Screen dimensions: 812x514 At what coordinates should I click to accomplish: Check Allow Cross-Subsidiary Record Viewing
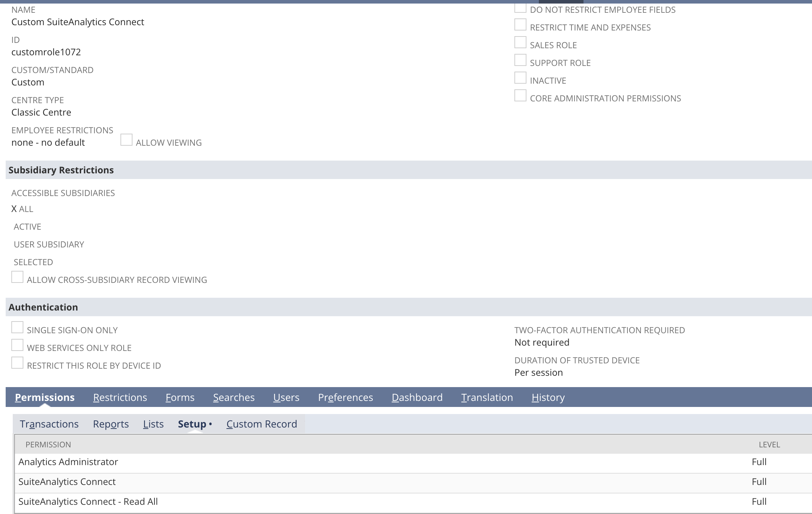[x=17, y=277]
